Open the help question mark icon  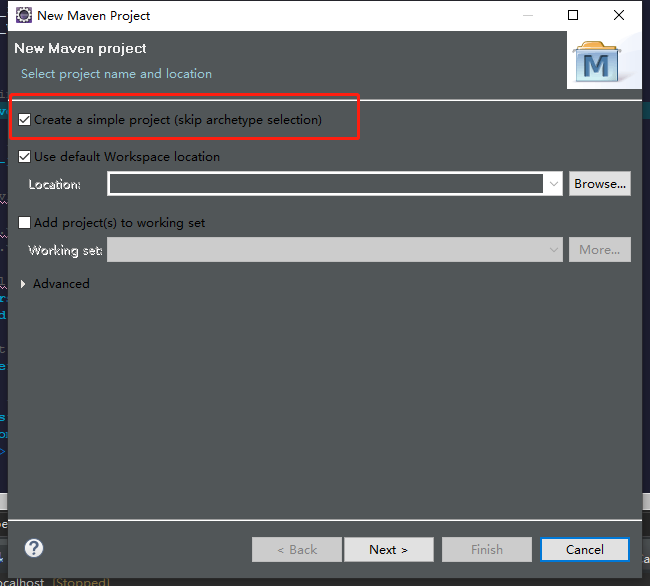coord(34,548)
